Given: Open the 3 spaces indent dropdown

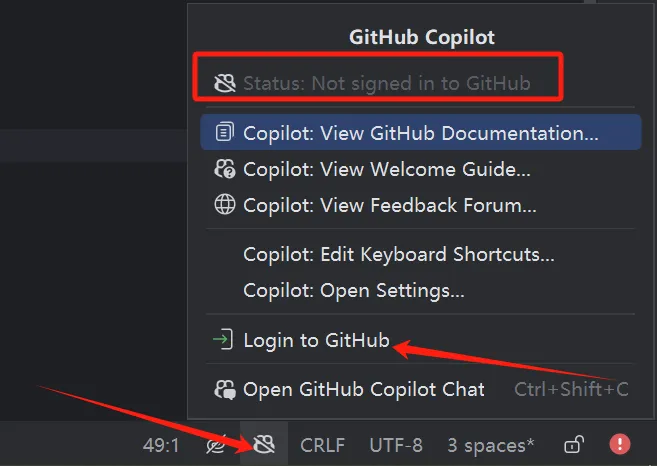Looking at the screenshot, I should click(x=490, y=445).
